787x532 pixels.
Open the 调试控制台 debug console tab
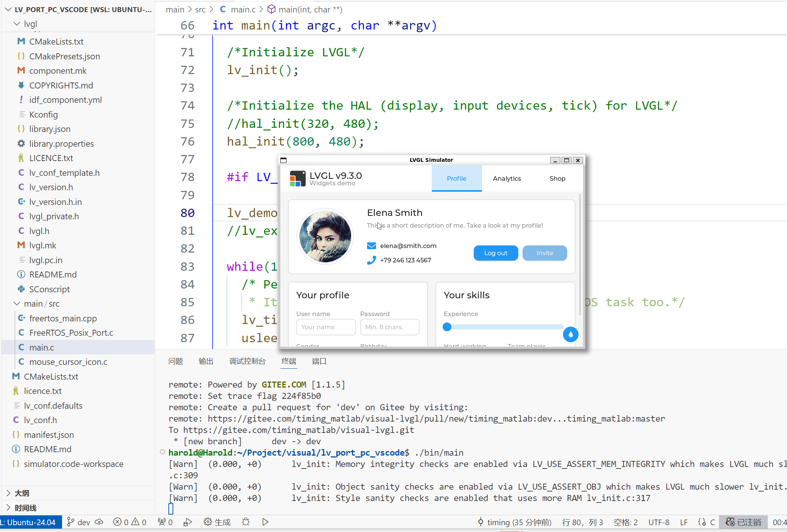pyautogui.click(x=247, y=361)
